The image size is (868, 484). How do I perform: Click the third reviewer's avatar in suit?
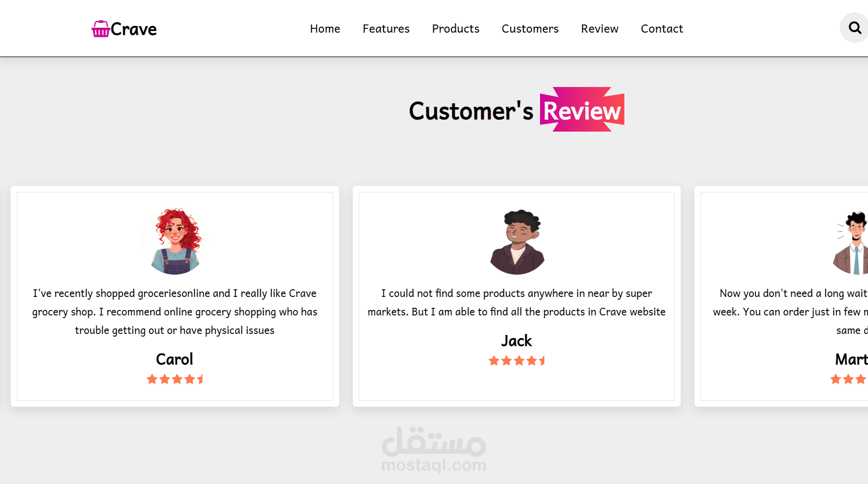tap(851, 241)
